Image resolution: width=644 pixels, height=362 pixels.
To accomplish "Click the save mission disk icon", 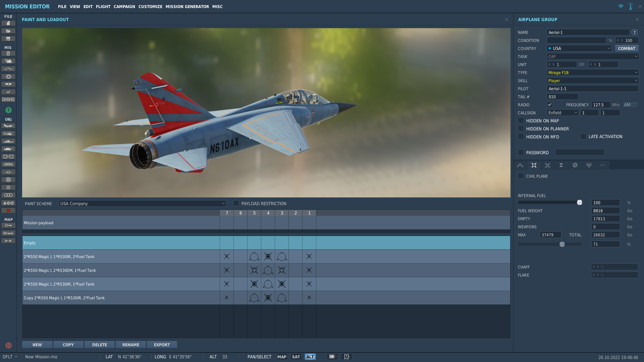I will [x=8, y=39].
